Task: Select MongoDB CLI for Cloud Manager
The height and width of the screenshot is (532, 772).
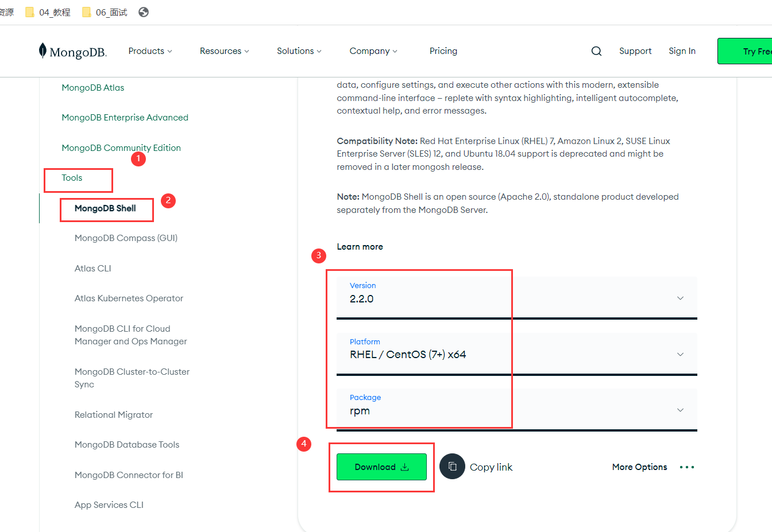Action: coord(131,335)
